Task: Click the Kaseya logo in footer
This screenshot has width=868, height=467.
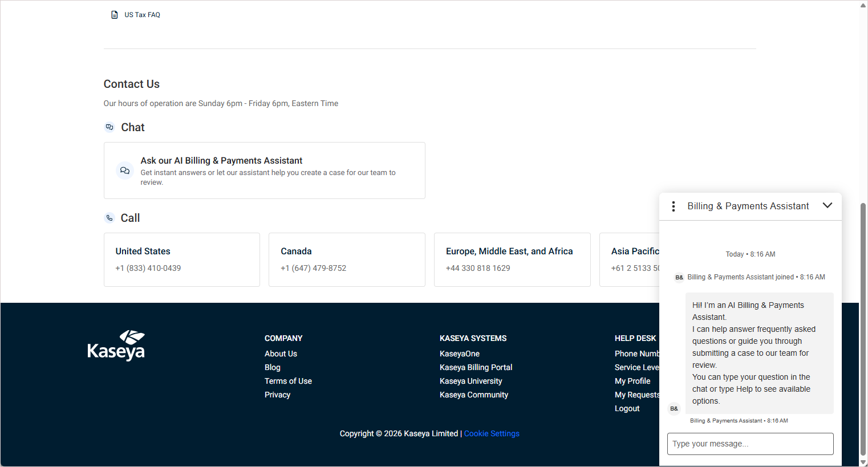Action: pyautogui.click(x=116, y=346)
